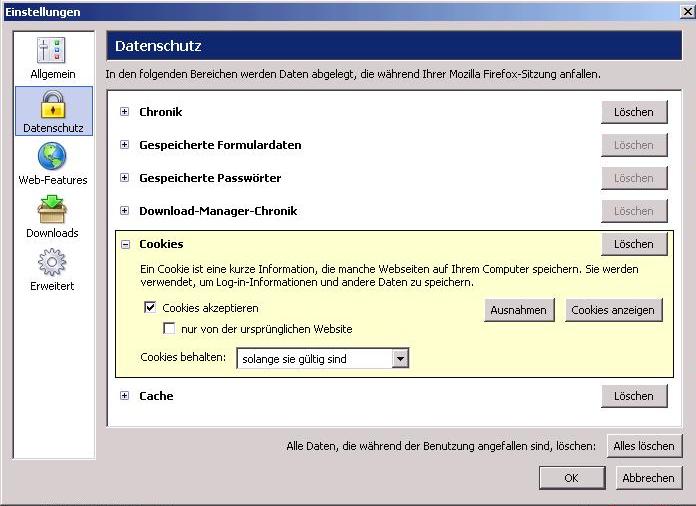Expand the Cache section
The image size is (696, 506).
[125, 396]
